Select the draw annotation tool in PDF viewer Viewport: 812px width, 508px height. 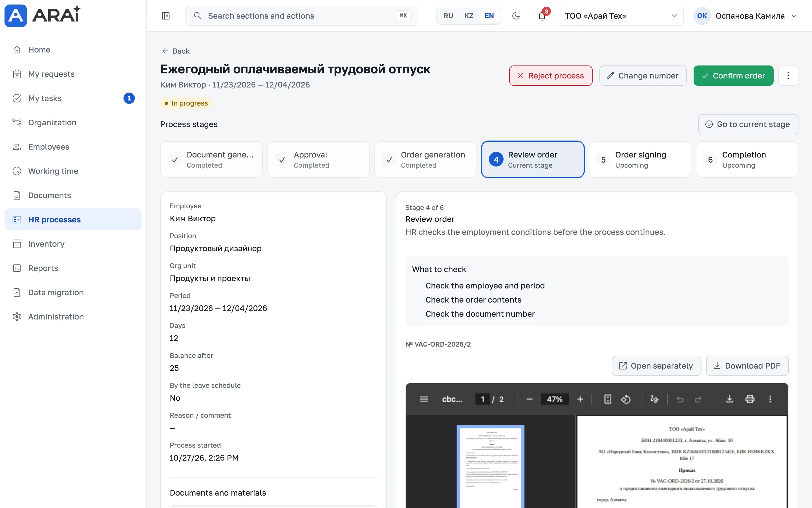654,399
